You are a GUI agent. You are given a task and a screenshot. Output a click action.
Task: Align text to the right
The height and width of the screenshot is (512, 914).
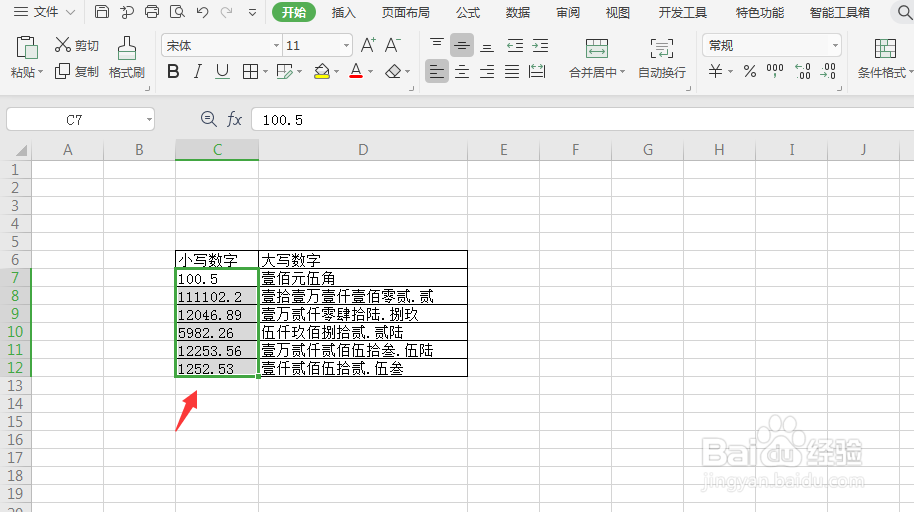click(x=487, y=72)
